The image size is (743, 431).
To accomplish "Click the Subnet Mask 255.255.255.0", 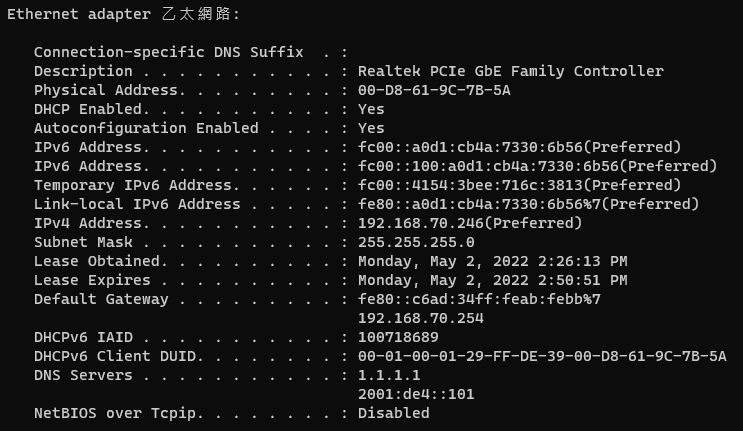I will tap(416, 242).
